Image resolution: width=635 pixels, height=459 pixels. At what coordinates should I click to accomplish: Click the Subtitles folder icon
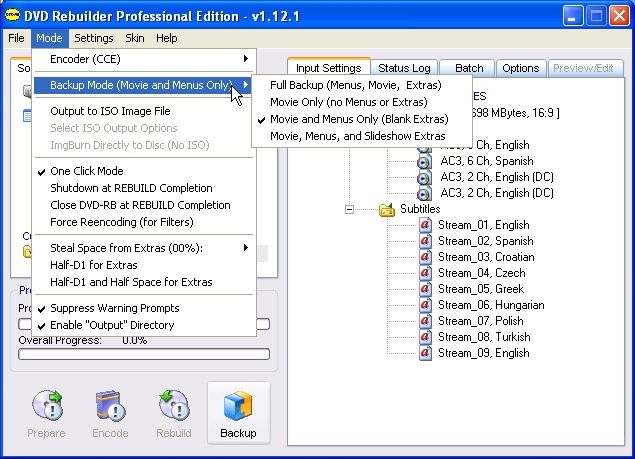pos(387,209)
